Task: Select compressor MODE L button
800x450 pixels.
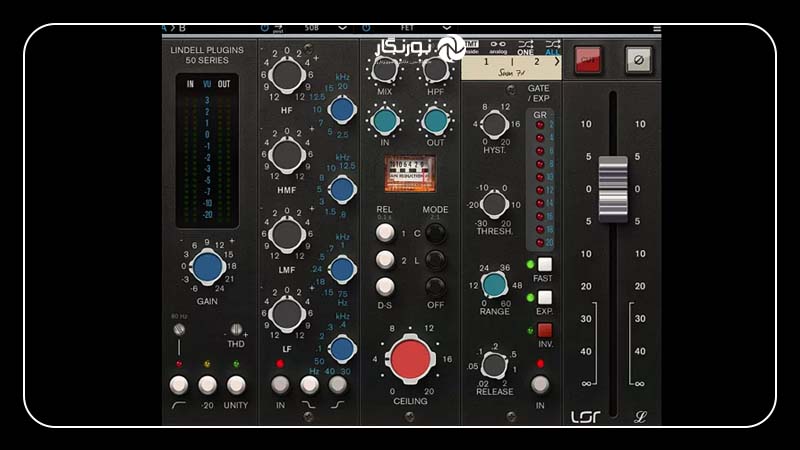Action: pyautogui.click(x=435, y=260)
